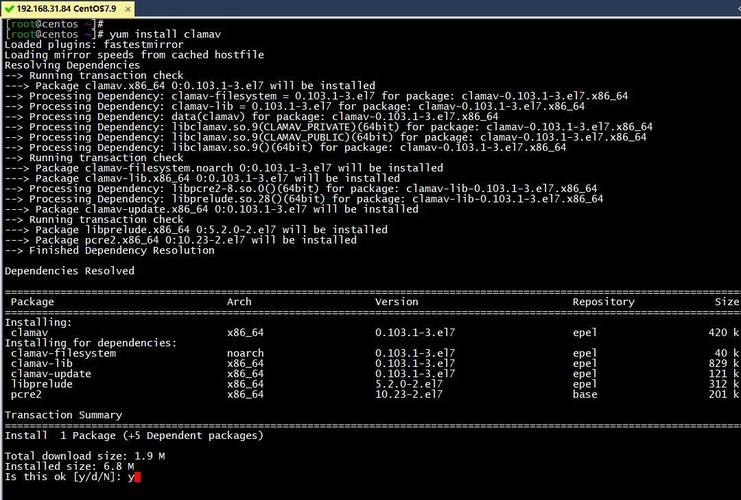Click 'libprelude' in package table
Screen dimensions: 741x500
coord(42,384)
